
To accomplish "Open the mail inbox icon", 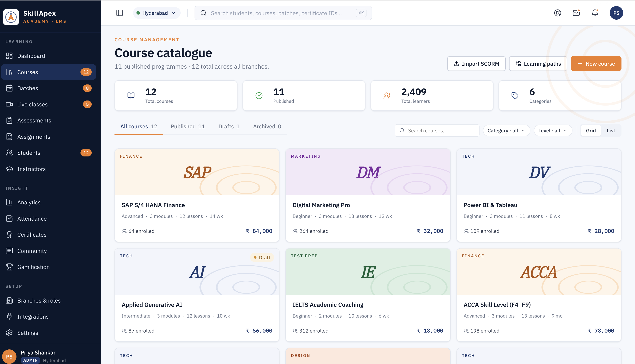I will tap(576, 13).
